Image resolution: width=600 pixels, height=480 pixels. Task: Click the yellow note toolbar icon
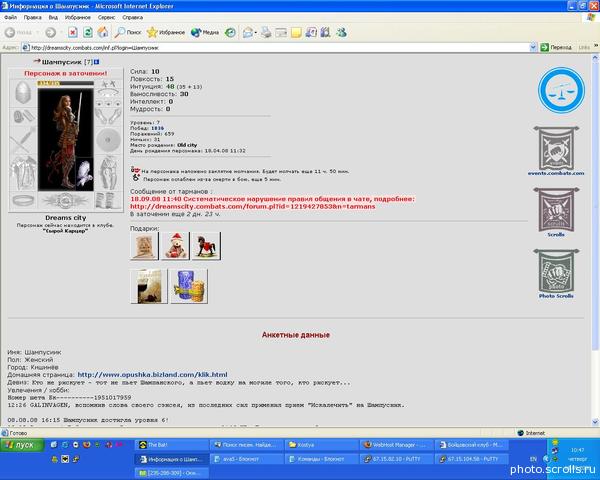tap(296, 33)
